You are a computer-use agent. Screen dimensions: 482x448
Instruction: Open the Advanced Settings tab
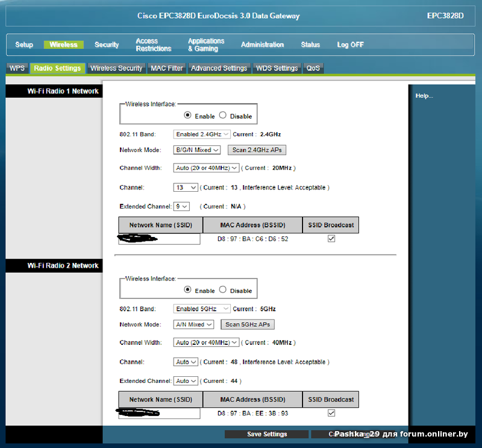click(x=219, y=68)
